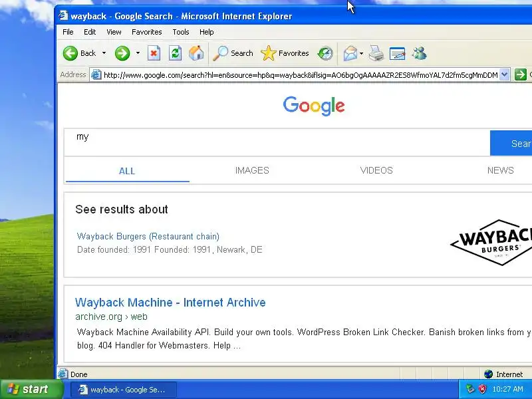Click the green network tray icon
Viewport: 532px width, 399px height.
point(470,389)
